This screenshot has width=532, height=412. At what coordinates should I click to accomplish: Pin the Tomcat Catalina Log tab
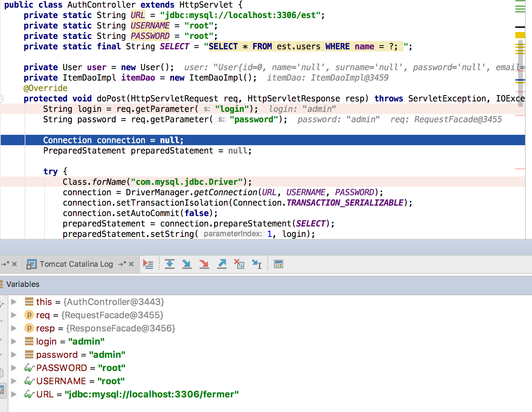click(122, 264)
